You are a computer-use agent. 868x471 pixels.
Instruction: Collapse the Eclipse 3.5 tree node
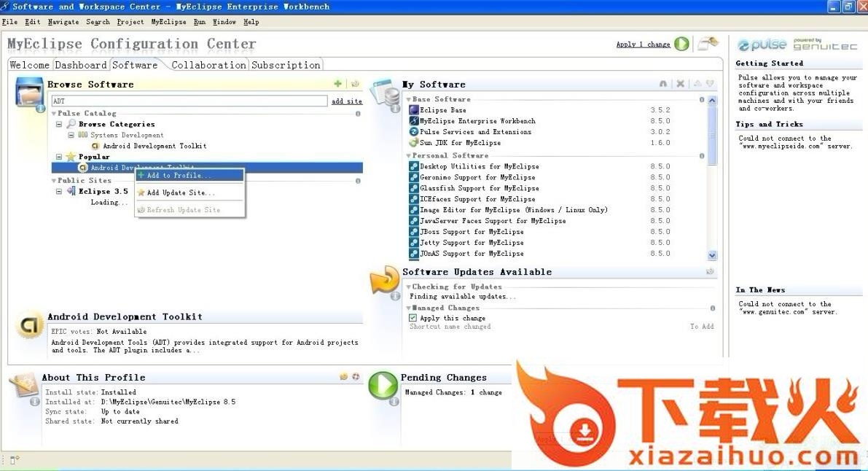pos(59,191)
